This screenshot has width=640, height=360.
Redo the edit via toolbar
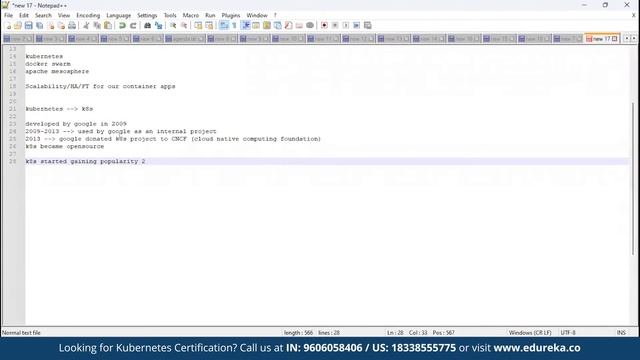(133, 25)
